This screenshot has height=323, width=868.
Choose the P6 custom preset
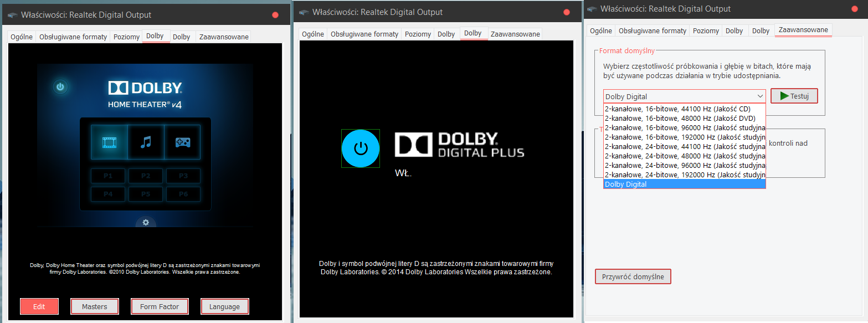pyautogui.click(x=183, y=194)
